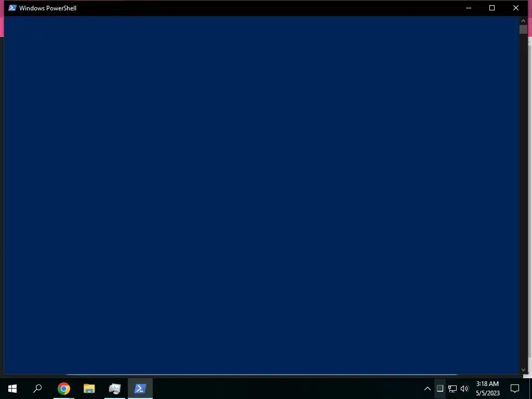Viewport: 532px width, 399px height.
Task: Click the PowerShell scrollbar up arrow
Action: tap(523, 21)
